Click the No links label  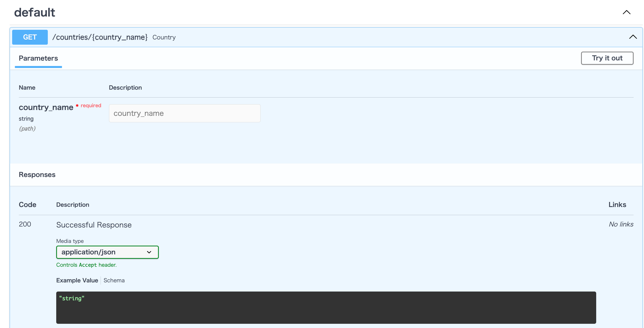point(621,224)
